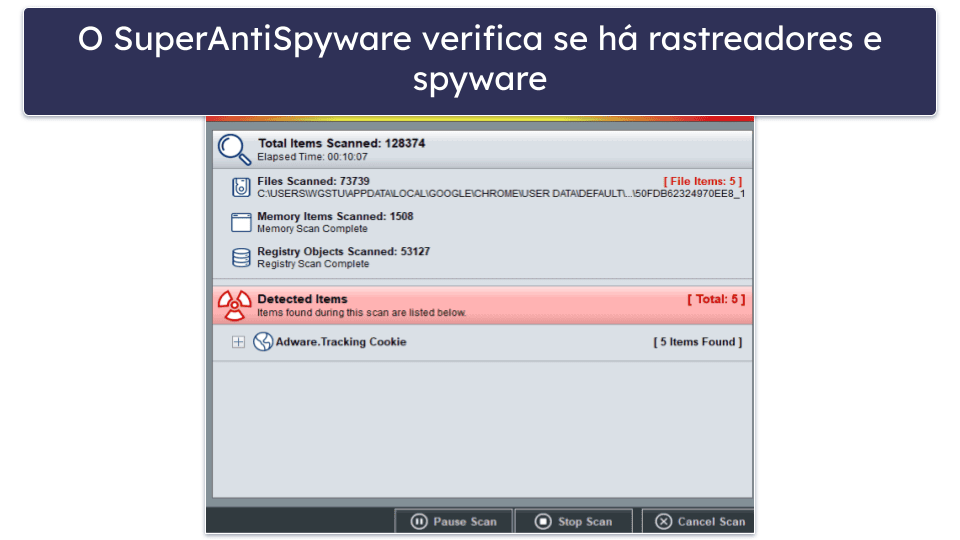Image resolution: width=960 pixels, height=540 pixels.
Task: Click the magnifying glass scan icon
Action: coord(234,149)
